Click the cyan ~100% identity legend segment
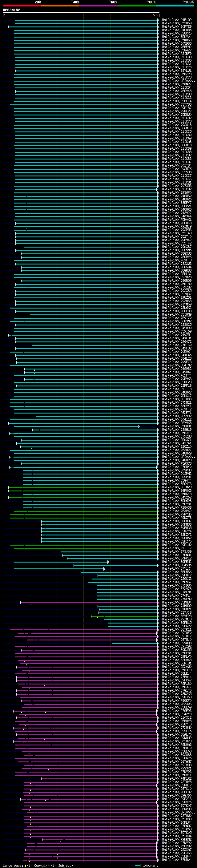The width and height of the screenshot is (197, 868). [175, 6]
